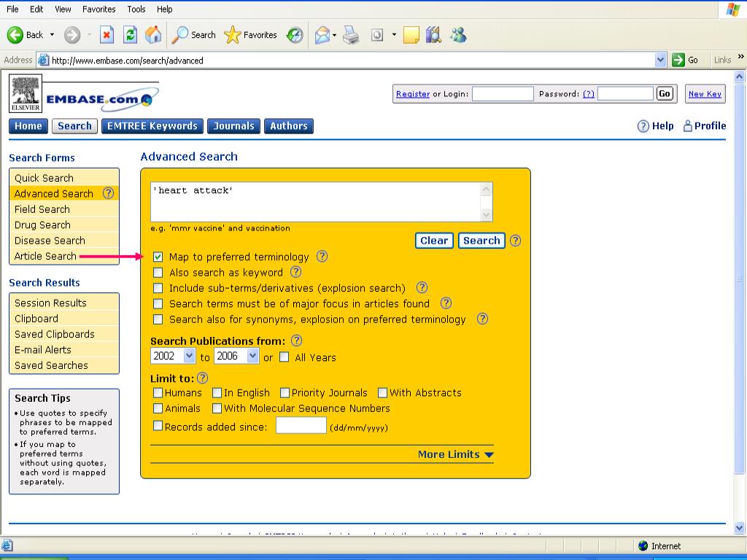Open the Edit menu

(36, 9)
